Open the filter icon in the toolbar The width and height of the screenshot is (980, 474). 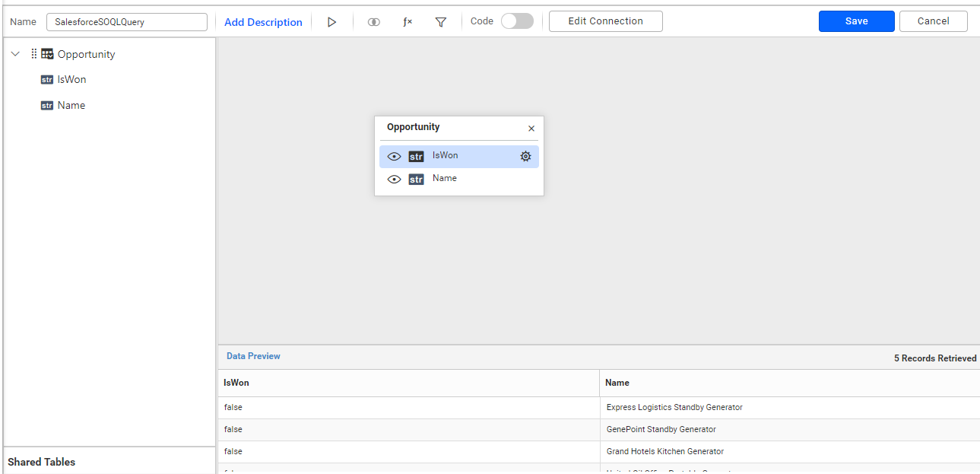[x=441, y=22]
